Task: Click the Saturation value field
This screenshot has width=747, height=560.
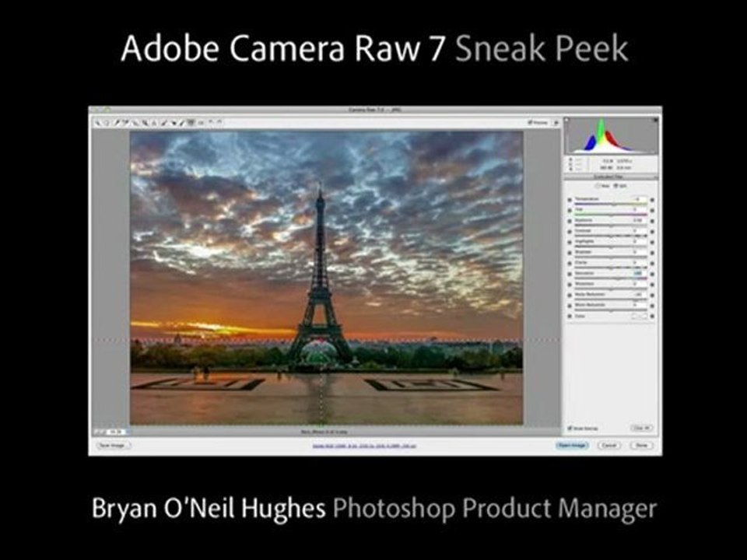Action: pyautogui.click(x=640, y=273)
